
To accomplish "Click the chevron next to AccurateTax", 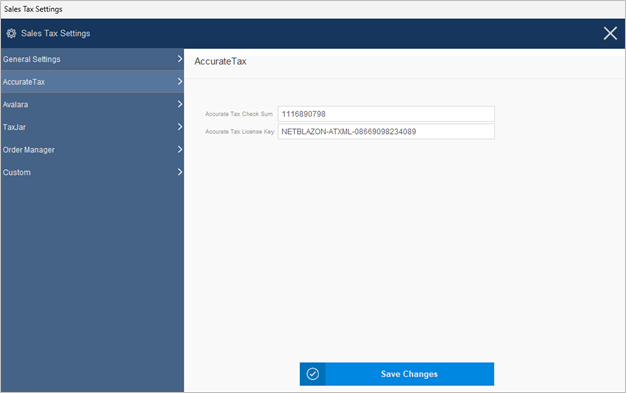I will coord(180,81).
